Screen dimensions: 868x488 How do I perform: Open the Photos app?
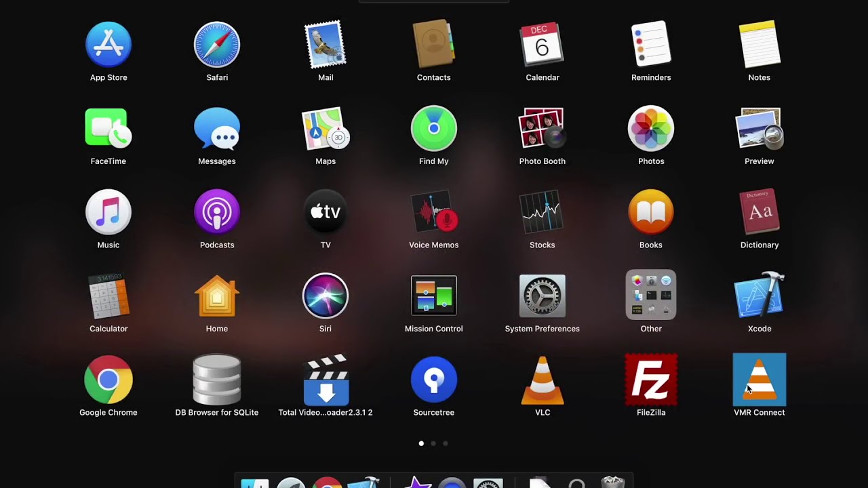[x=651, y=128]
